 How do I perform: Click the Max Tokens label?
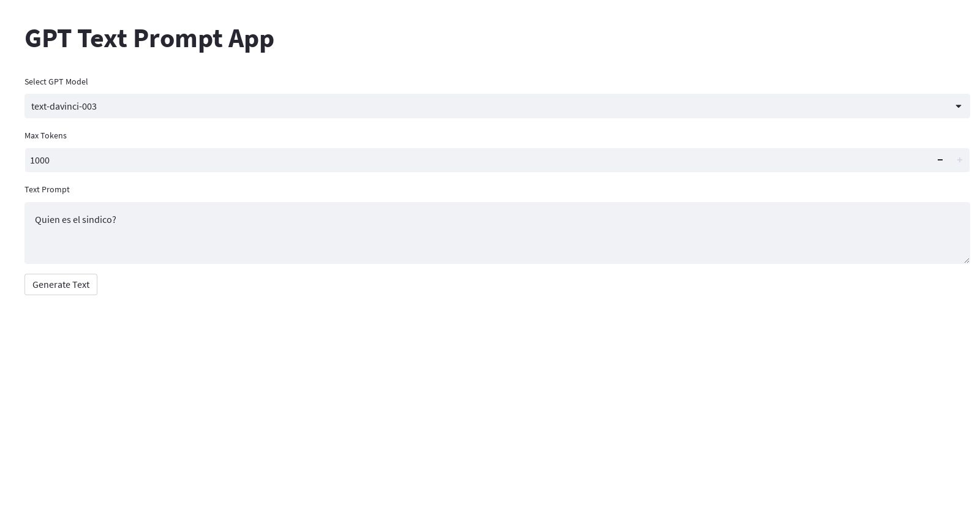tap(45, 135)
